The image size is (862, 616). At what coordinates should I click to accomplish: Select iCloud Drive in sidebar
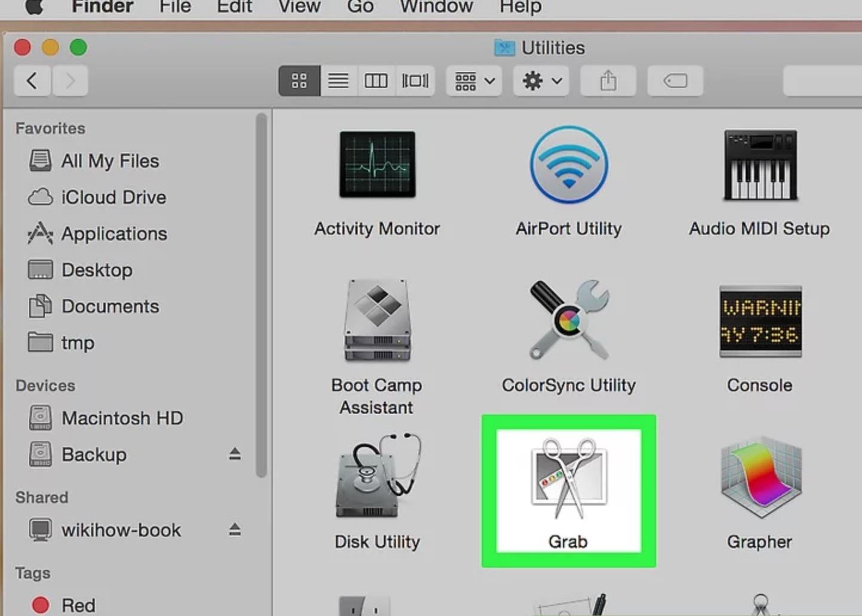click(x=98, y=197)
